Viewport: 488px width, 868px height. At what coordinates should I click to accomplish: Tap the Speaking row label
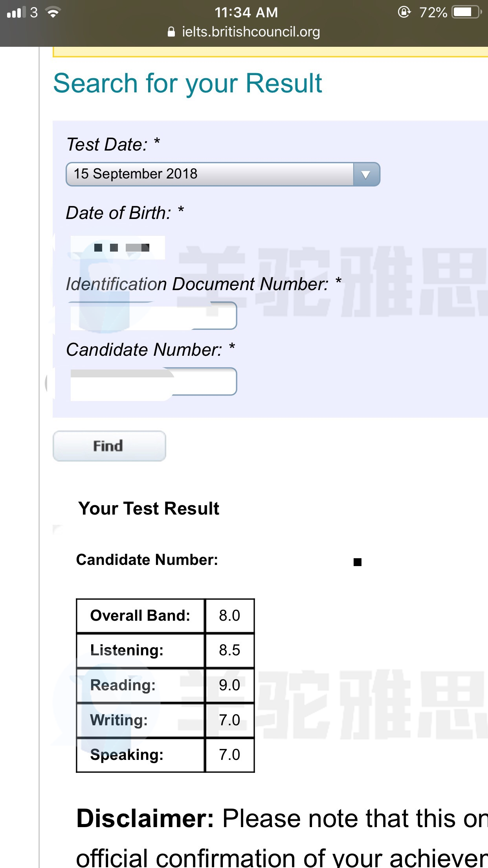coord(127,755)
